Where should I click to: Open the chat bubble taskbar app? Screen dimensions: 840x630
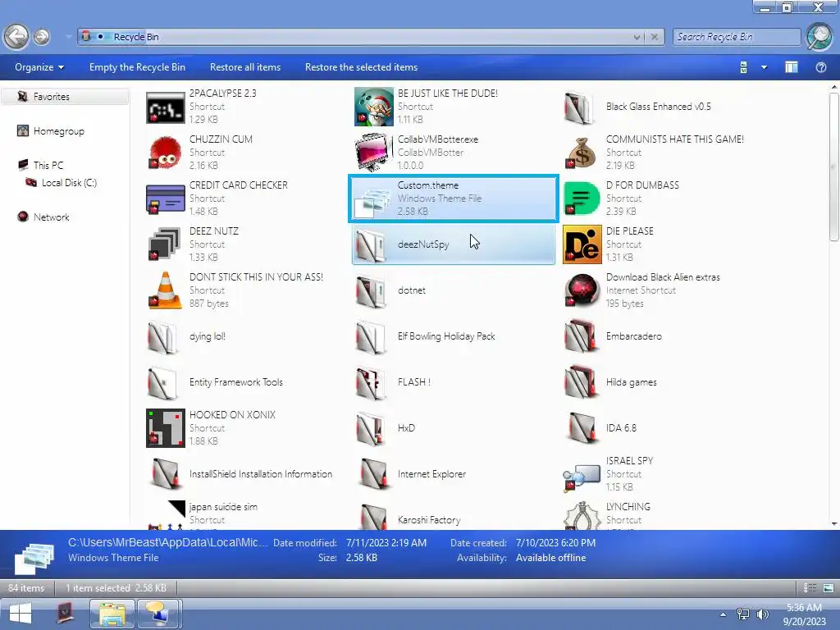(158, 614)
